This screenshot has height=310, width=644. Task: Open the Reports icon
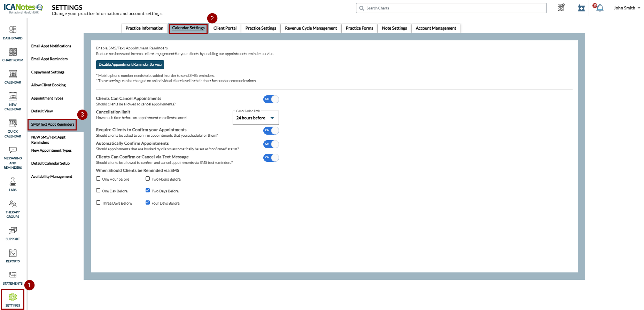pos(13,253)
